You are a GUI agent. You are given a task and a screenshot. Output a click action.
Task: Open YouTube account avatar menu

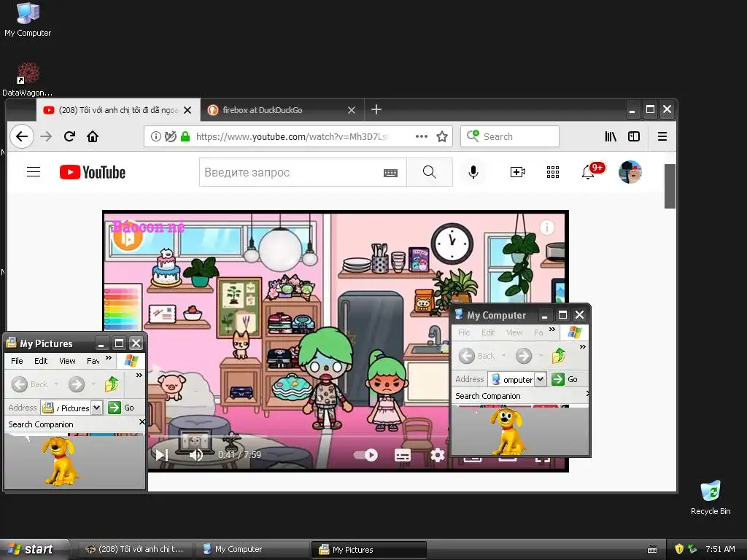(x=630, y=172)
